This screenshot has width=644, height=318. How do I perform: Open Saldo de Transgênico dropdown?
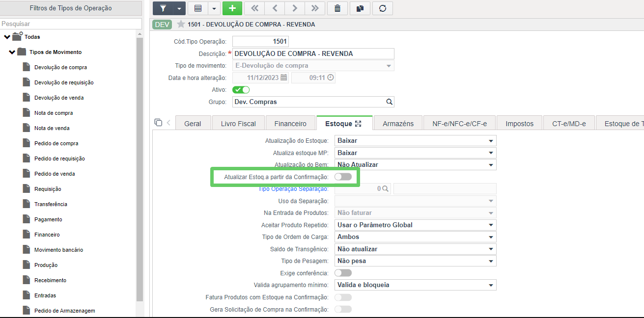pyautogui.click(x=415, y=249)
